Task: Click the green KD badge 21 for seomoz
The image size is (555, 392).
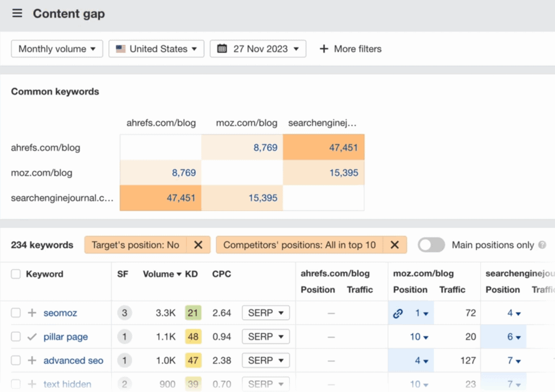Action: [193, 313]
